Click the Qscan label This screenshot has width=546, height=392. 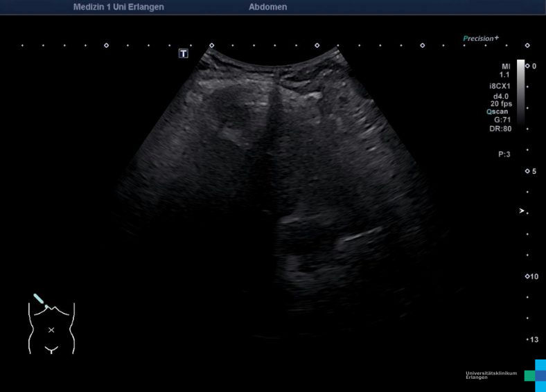click(x=498, y=111)
